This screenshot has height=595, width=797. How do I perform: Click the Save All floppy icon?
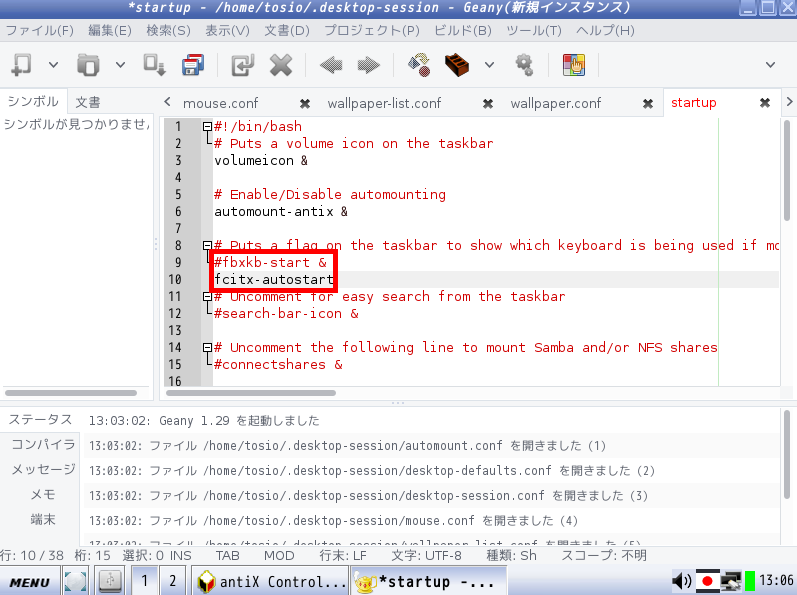193,65
